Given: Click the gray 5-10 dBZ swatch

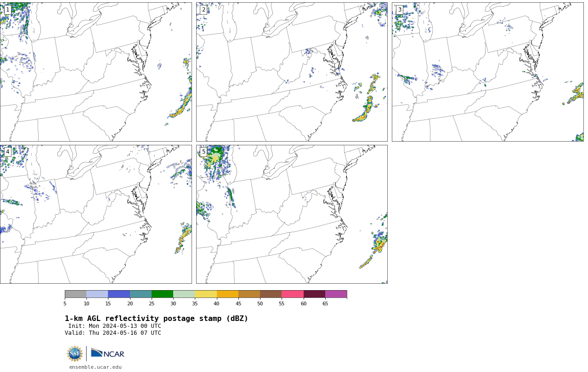Looking at the screenshot, I should (75, 294).
